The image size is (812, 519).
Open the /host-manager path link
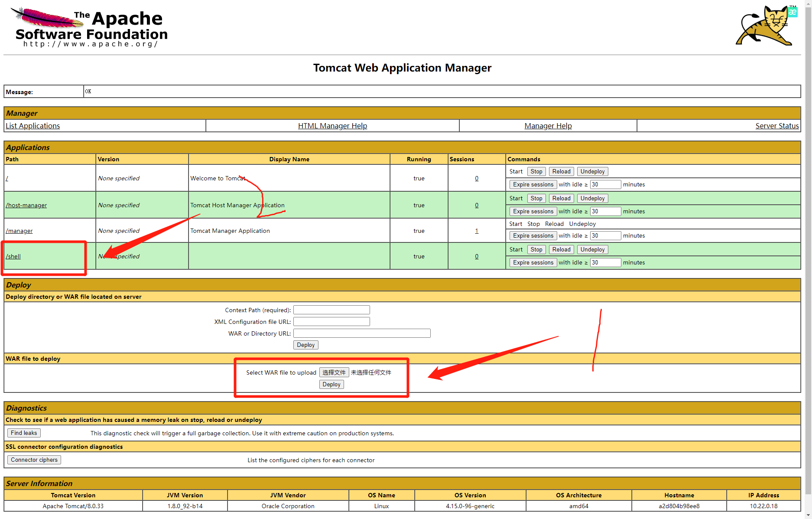(26, 205)
